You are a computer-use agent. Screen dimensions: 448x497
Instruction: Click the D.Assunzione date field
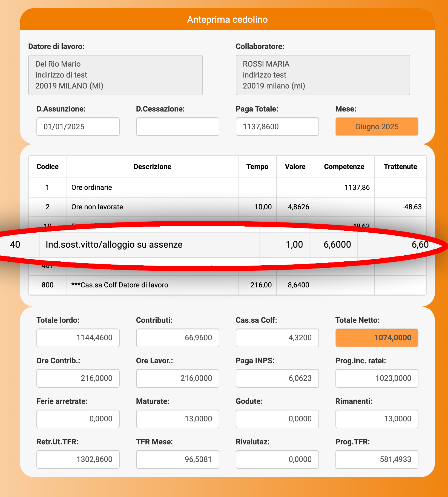tap(78, 127)
